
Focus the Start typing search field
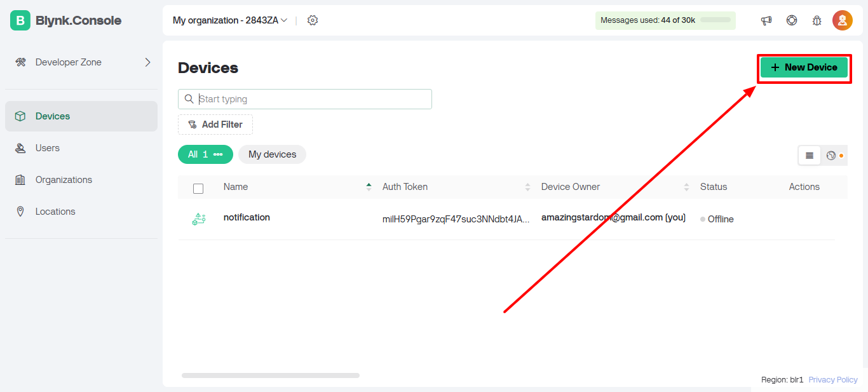(305, 99)
